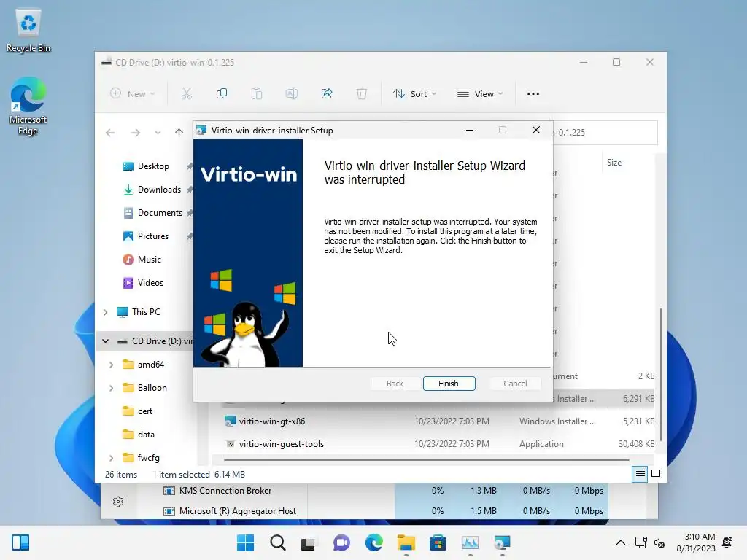
Task: Open the Chat icon on taskbar
Action: [x=341, y=542]
